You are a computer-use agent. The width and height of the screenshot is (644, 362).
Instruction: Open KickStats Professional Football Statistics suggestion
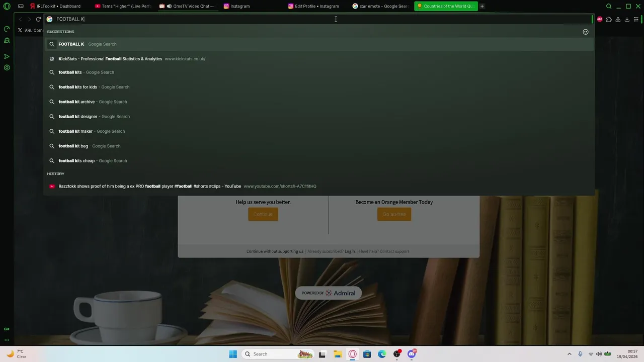320,59
